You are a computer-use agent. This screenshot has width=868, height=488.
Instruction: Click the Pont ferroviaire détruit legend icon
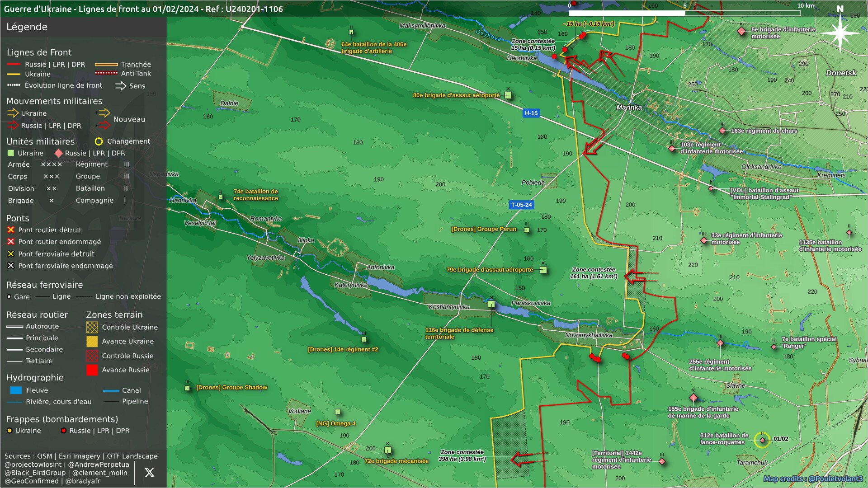click(11, 253)
